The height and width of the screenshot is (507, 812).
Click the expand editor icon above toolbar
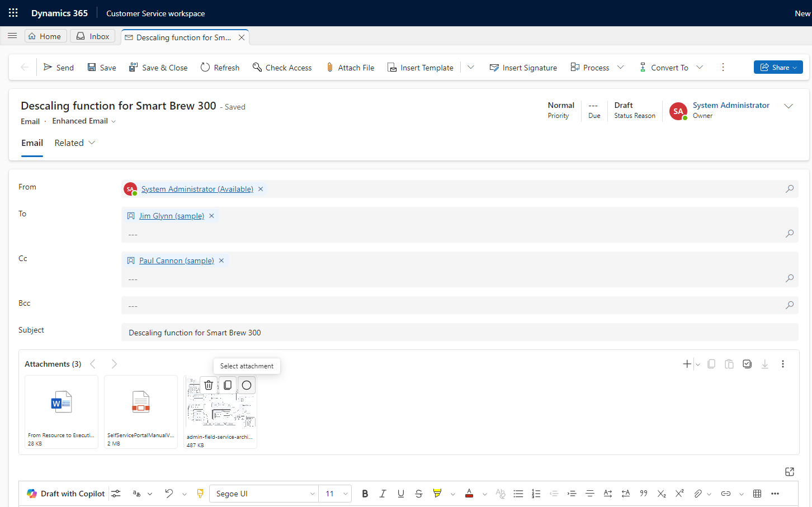pyautogui.click(x=790, y=472)
